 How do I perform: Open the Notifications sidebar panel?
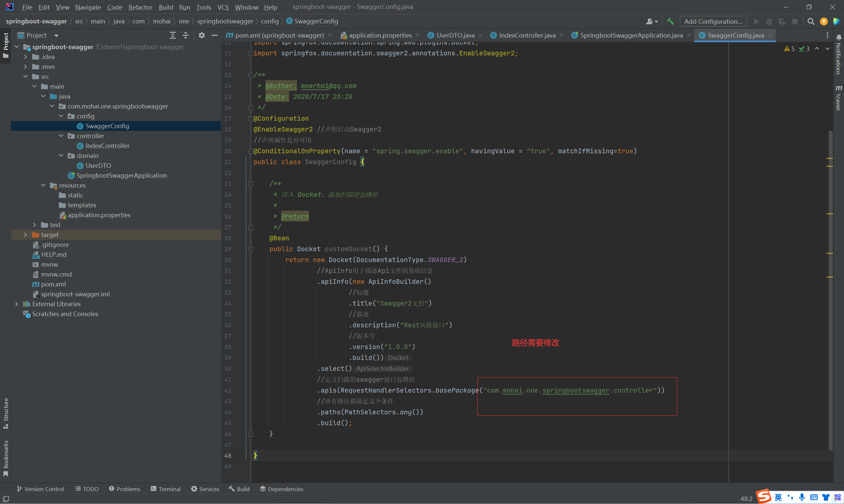pyautogui.click(x=839, y=54)
